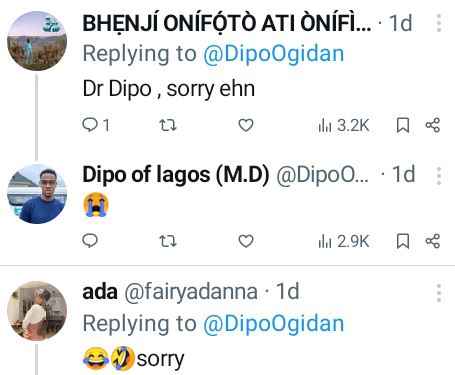Image resolution: width=455 pixels, height=375 pixels.
Task: Retweet the "Dr Dipo, sorry ehn" tweet
Action: pyautogui.click(x=167, y=125)
